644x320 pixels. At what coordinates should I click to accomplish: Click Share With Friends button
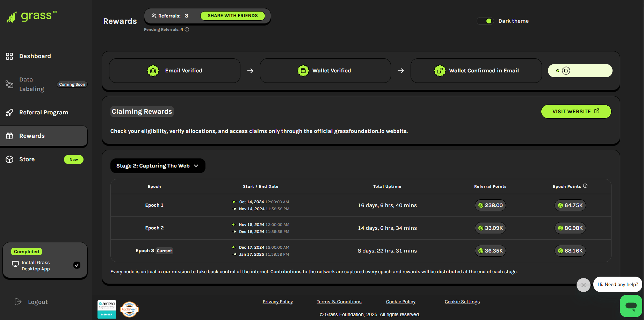pos(233,16)
